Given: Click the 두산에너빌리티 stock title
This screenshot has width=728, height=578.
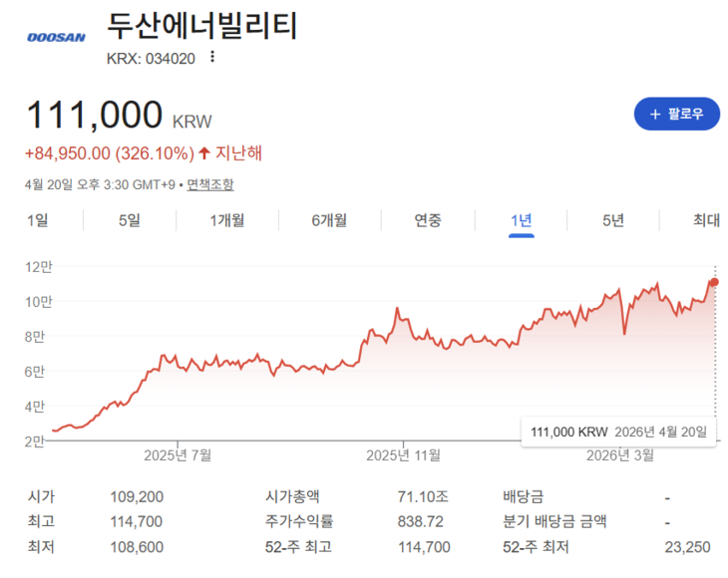Looking at the screenshot, I should tap(201, 25).
